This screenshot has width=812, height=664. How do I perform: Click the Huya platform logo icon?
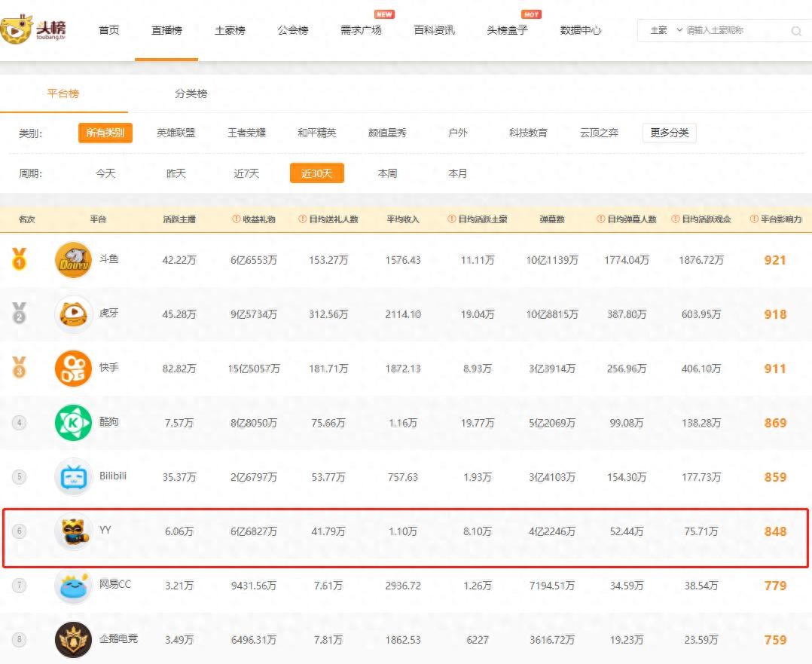pyautogui.click(x=73, y=314)
